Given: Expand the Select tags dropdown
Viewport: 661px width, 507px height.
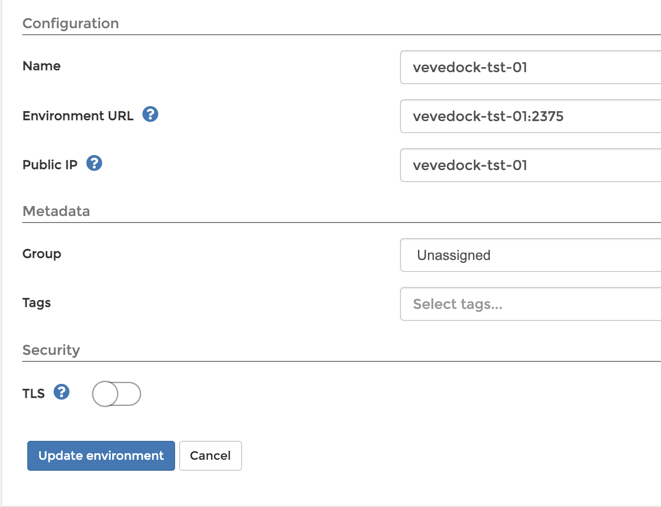Looking at the screenshot, I should coord(530,304).
